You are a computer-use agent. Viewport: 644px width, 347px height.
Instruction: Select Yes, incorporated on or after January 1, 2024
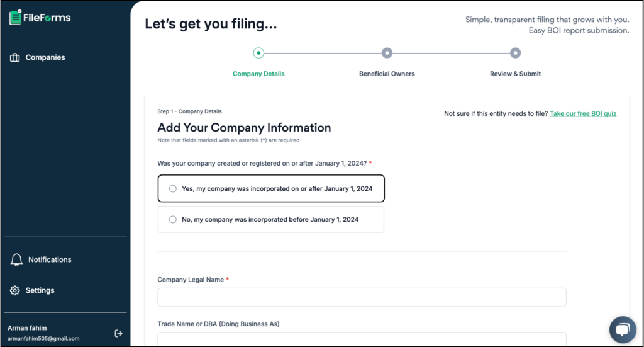tap(271, 189)
